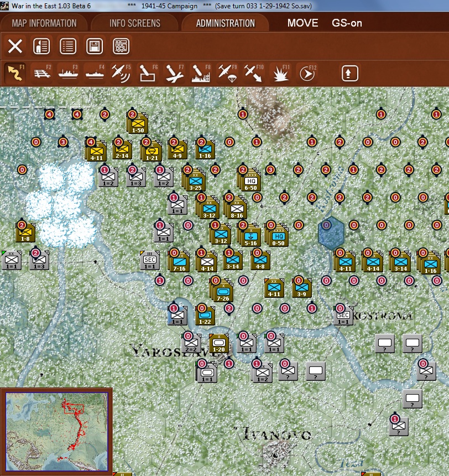Select the 7-16 unit counter
This screenshot has width=449, height=476.
[179, 261]
